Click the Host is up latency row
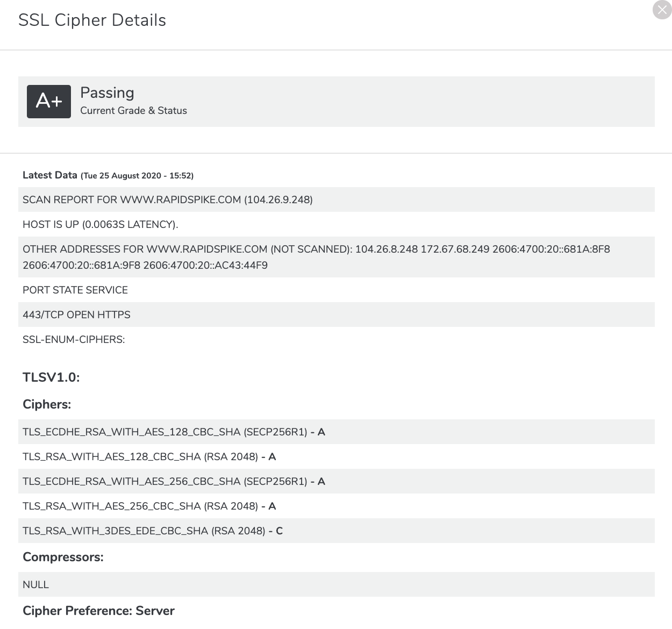This screenshot has width=672, height=629. tap(337, 224)
